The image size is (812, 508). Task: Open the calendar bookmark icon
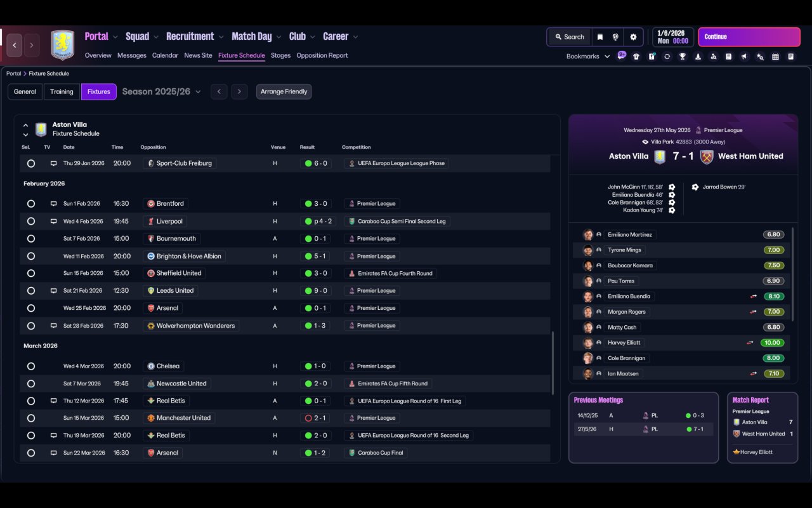pyautogui.click(x=775, y=57)
